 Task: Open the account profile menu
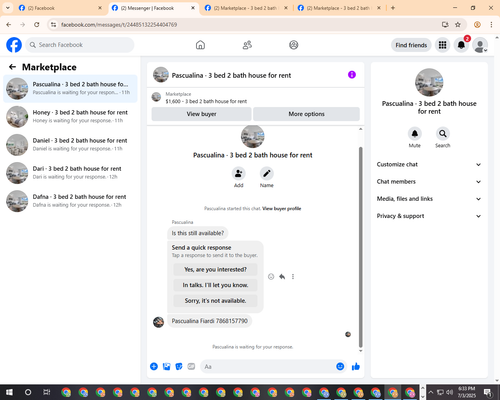click(x=480, y=45)
